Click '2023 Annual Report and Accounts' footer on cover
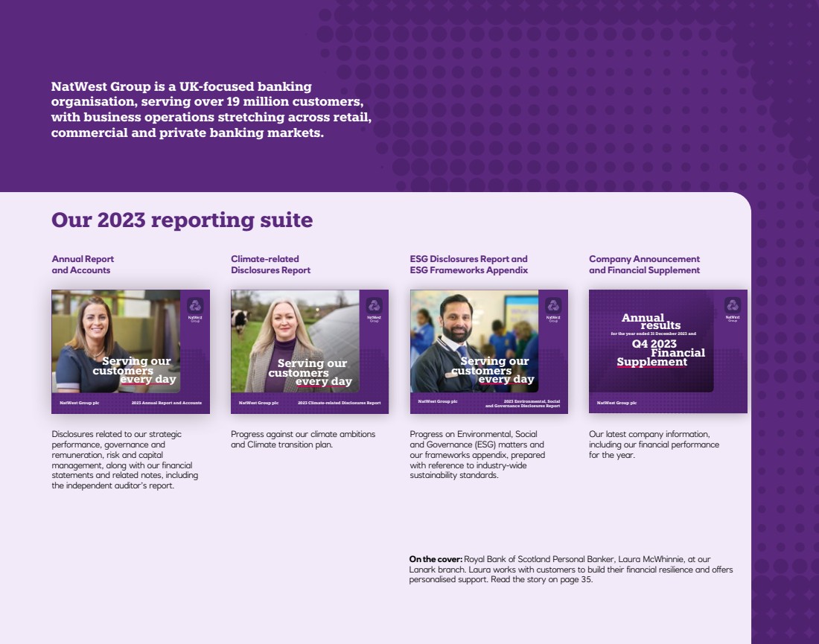This screenshot has width=819, height=644. (167, 403)
